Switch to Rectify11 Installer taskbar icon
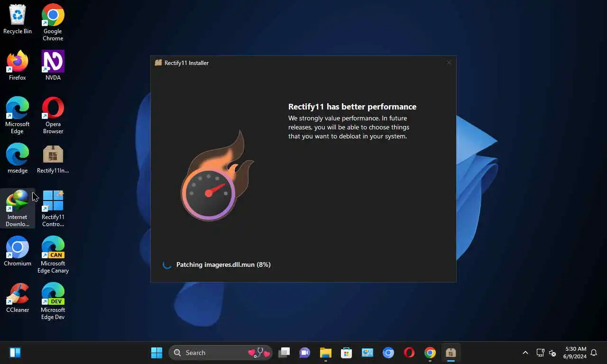The height and width of the screenshot is (364, 607). [451, 353]
